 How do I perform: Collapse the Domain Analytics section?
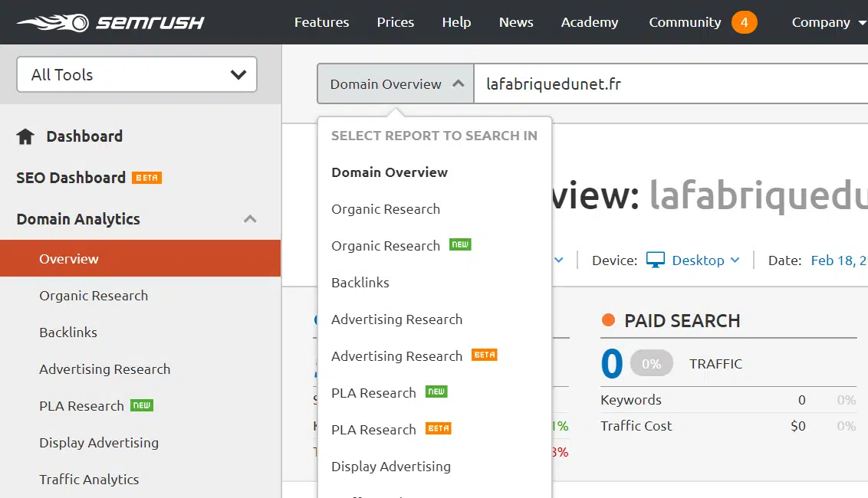point(250,218)
